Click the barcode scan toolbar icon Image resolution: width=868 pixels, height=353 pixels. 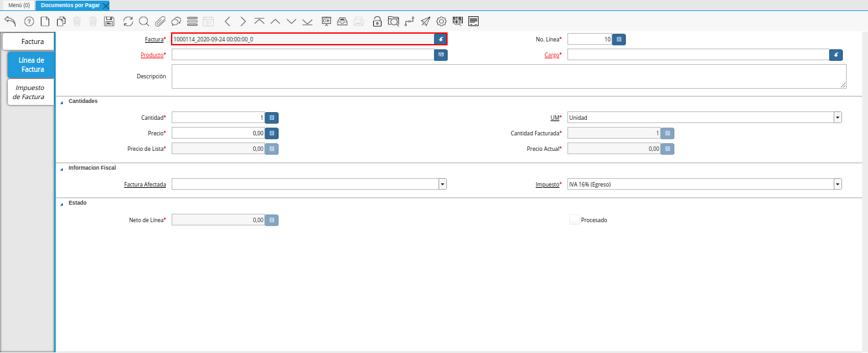(458, 21)
